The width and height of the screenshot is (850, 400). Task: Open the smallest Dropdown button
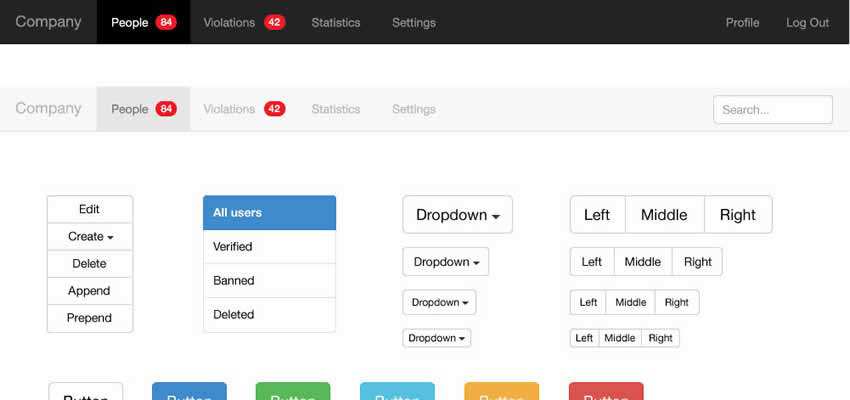[x=437, y=338]
